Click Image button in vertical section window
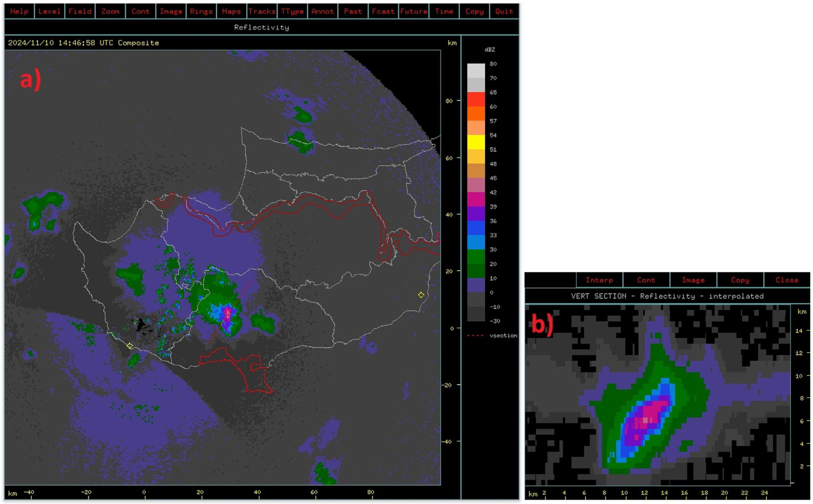 click(693, 280)
